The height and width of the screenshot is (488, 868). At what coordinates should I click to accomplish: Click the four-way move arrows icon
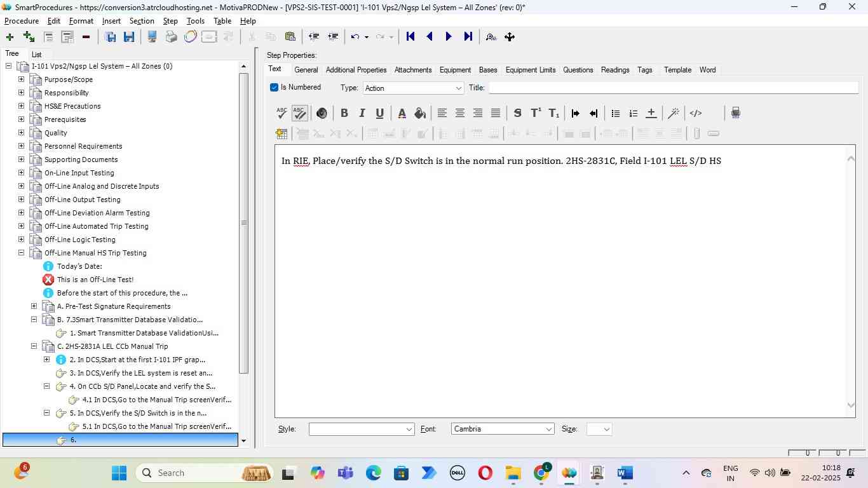[510, 37]
